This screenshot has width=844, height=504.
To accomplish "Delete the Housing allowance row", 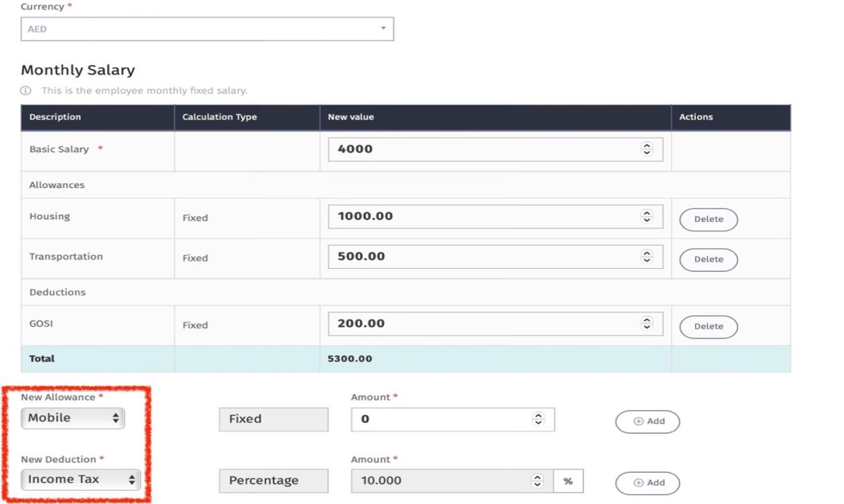I will point(708,219).
